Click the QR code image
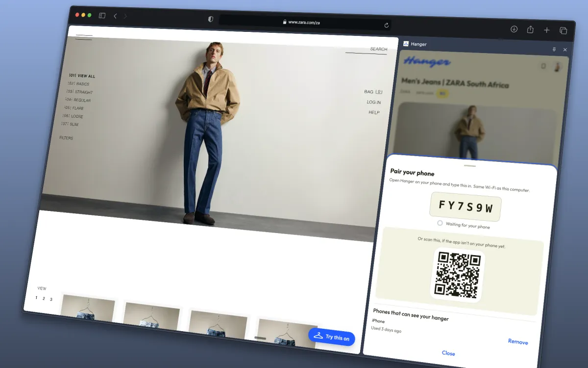This screenshot has width=588, height=368. pyautogui.click(x=457, y=275)
